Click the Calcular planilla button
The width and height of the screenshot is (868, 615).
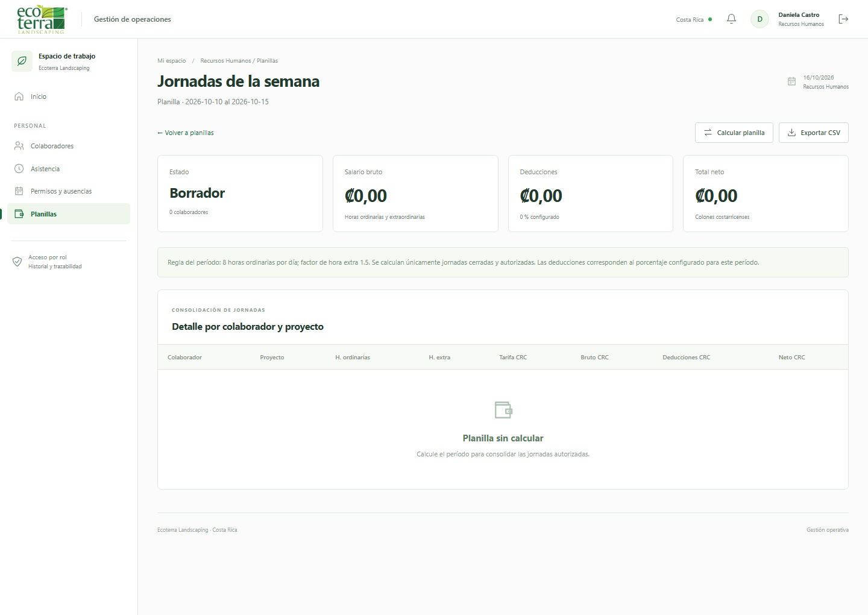pyautogui.click(x=734, y=133)
